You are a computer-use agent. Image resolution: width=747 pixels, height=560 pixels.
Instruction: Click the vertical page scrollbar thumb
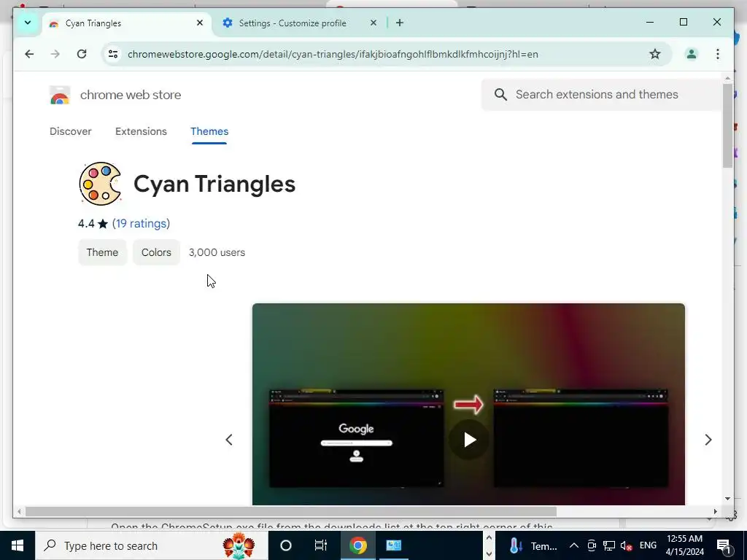727,125
